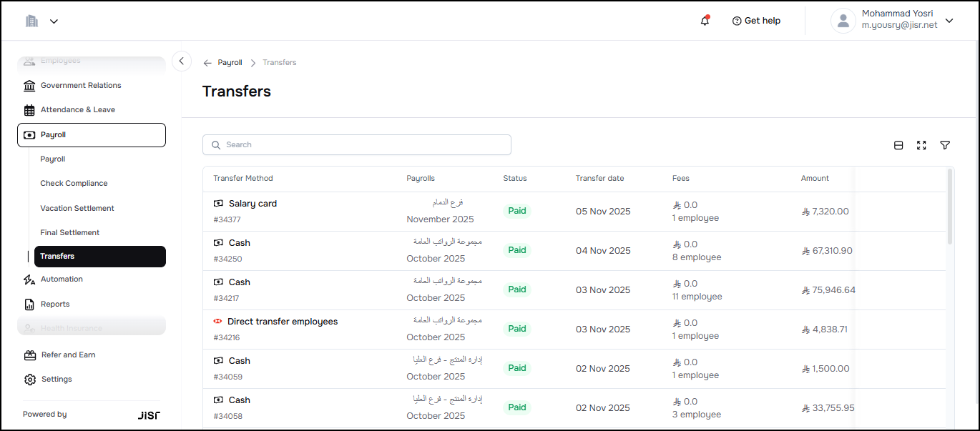Click the Get help button
The height and width of the screenshot is (431, 980).
[756, 21]
